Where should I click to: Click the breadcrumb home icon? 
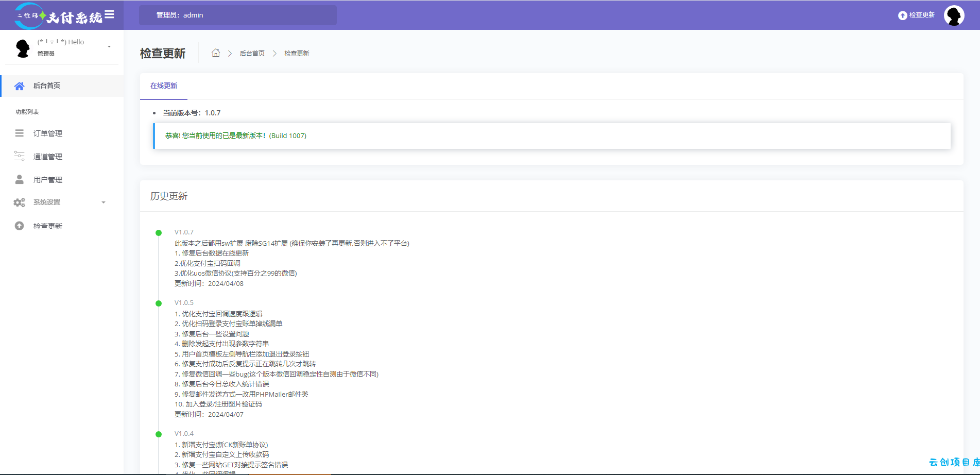216,53
